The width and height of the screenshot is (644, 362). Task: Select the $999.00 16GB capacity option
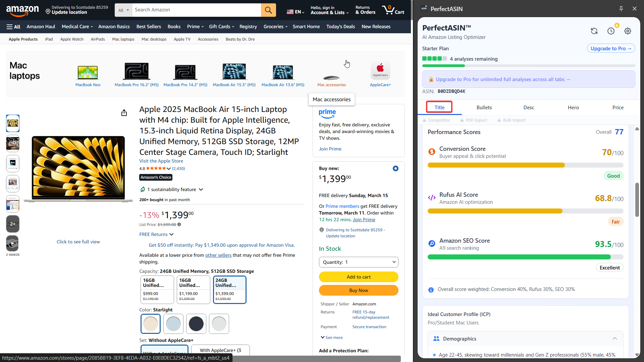tap(157, 290)
